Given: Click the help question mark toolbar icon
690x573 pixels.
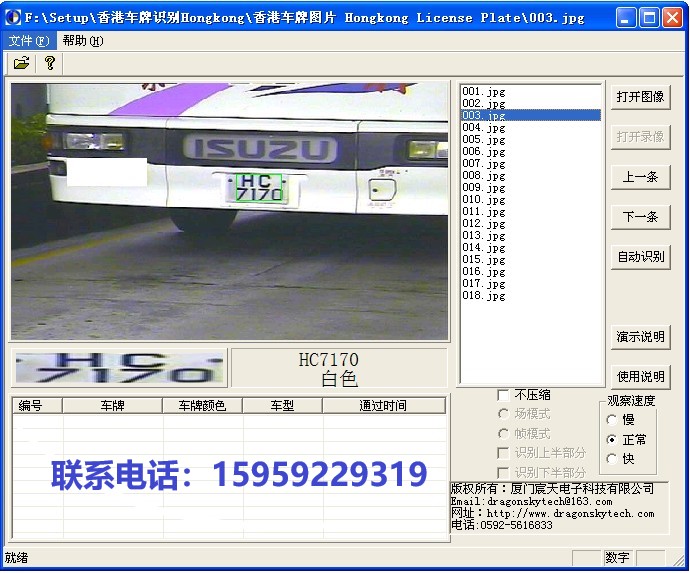Looking at the screenshot, I should 50,63.
